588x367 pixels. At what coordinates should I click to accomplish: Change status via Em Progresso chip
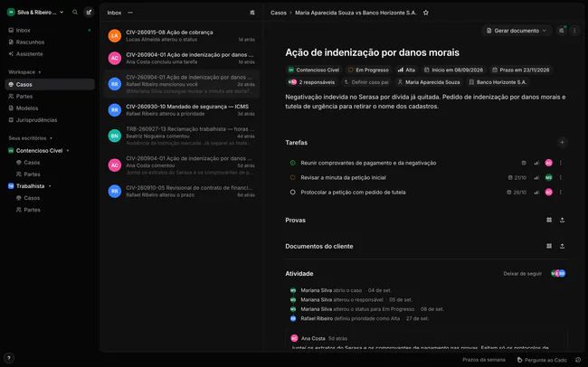pyautogui.click(x=368, y=71)
